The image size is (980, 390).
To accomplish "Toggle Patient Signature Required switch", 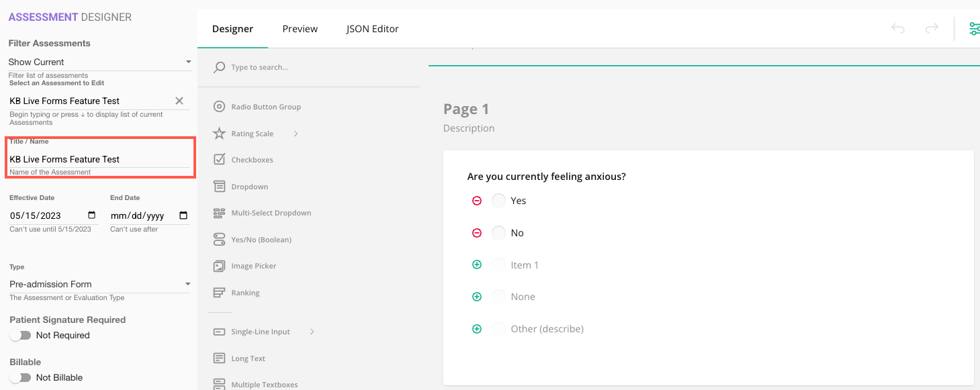I will click(x=21, y=335).
